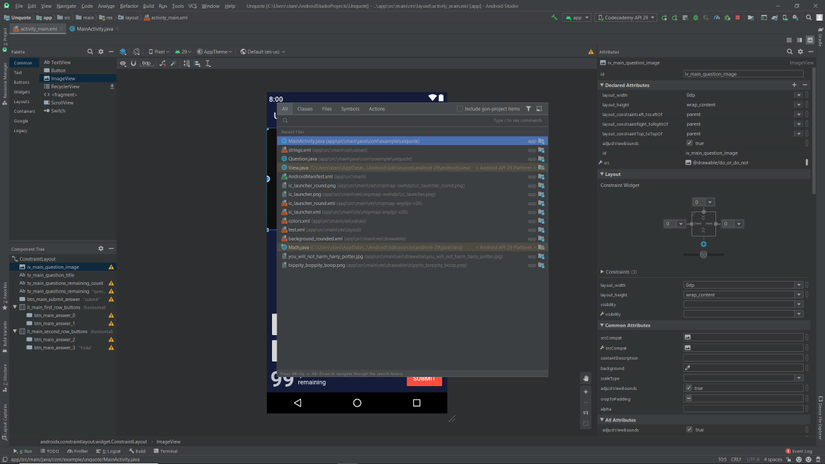The height and width of the screenshot is (464, 825).
Task: Select Symbols tab in search popup
Action: pos(350,109)
